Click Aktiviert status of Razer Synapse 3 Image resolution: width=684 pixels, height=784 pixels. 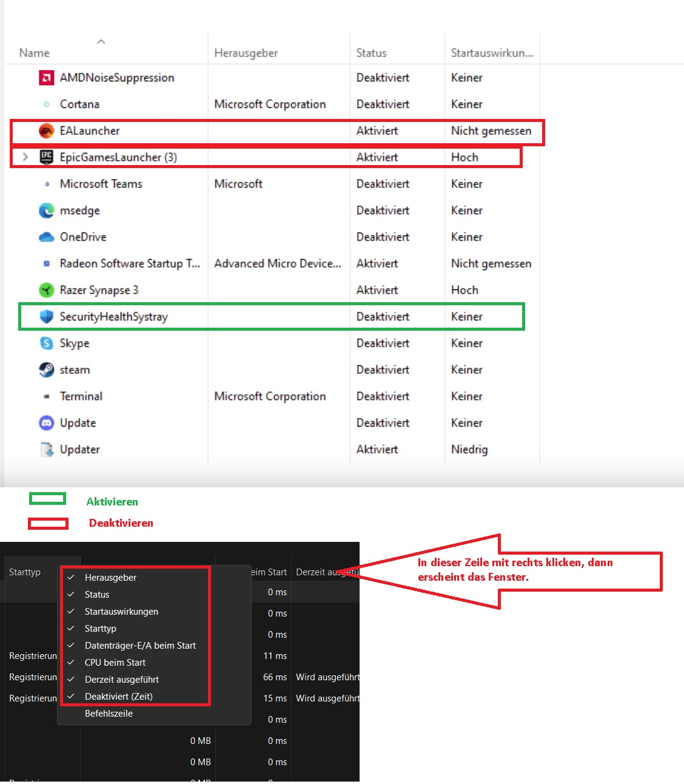pos(377,290)
